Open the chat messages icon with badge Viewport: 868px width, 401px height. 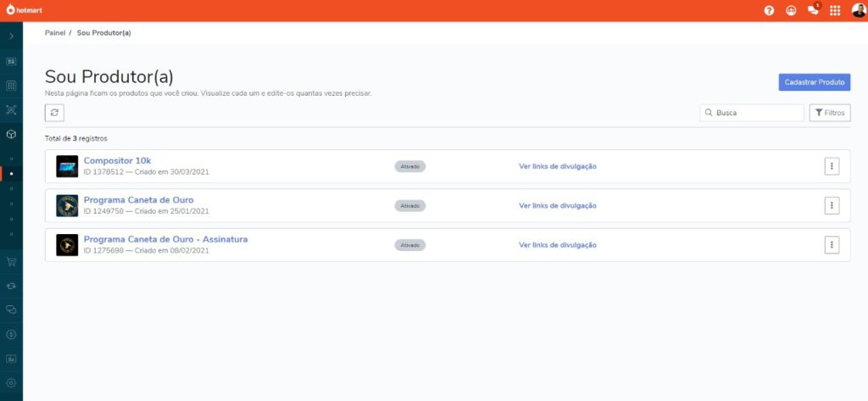coord(813,10)
